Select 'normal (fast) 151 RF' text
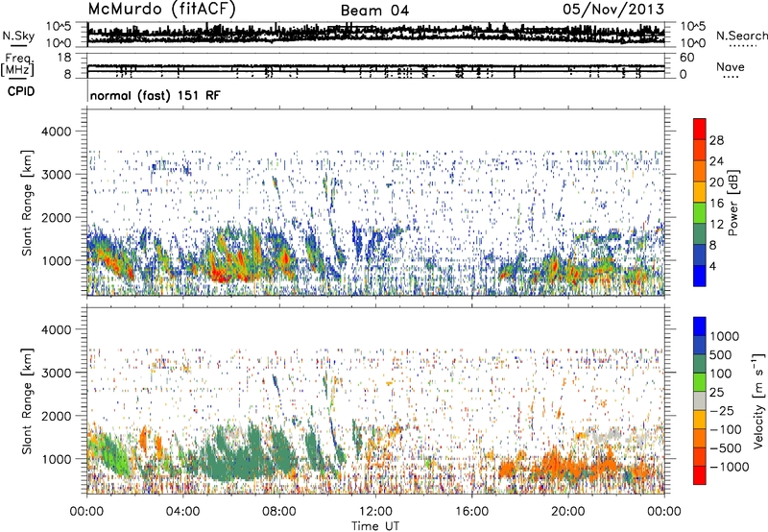 pos(156,95)
